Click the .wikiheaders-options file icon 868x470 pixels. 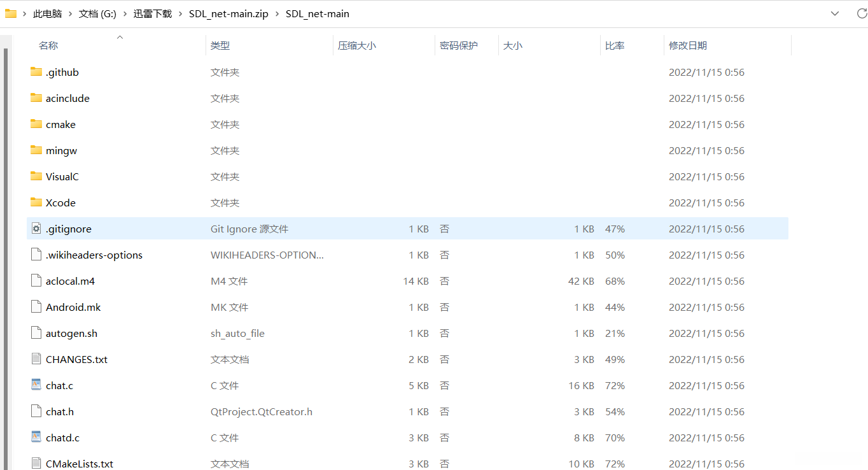tap(36, 255)
